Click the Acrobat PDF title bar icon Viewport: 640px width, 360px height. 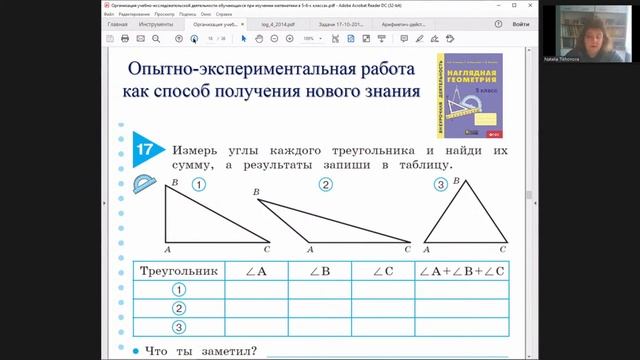[x=107, y=5]
